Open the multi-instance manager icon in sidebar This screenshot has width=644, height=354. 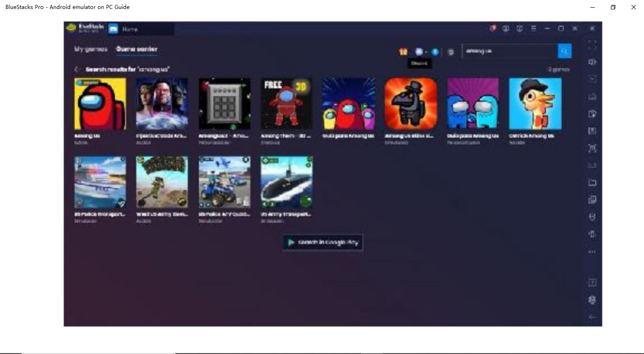[592, 200]
